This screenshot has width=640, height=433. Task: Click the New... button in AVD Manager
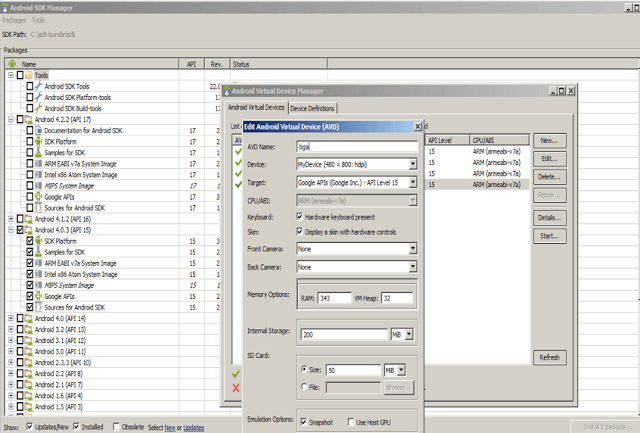(549, 140)
